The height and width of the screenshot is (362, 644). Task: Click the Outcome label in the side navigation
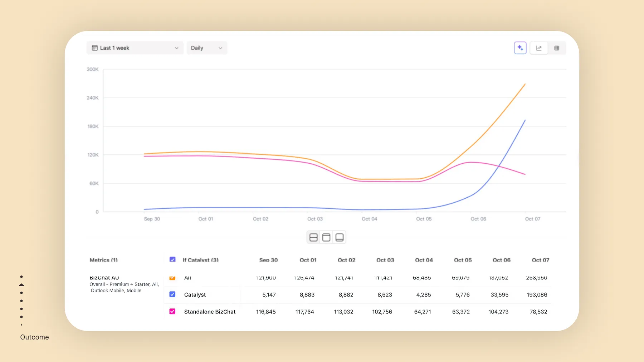click(x=34, y=337)
